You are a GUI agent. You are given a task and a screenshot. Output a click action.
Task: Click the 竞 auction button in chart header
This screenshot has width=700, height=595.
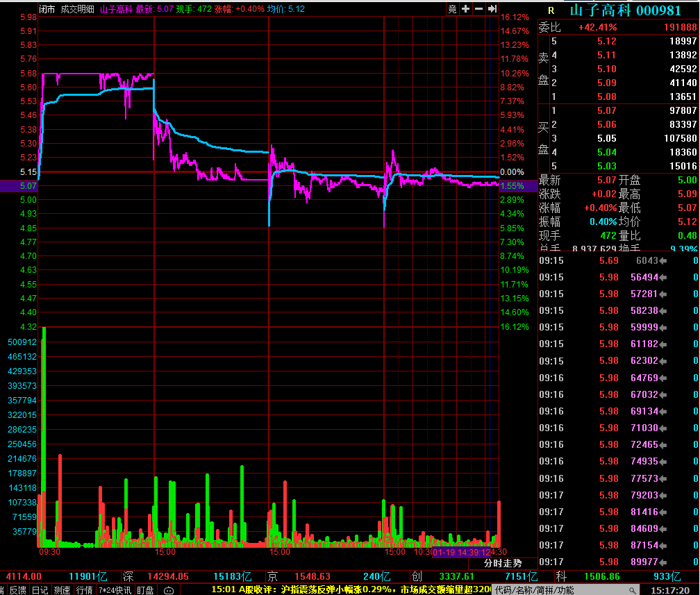point(452,9)
